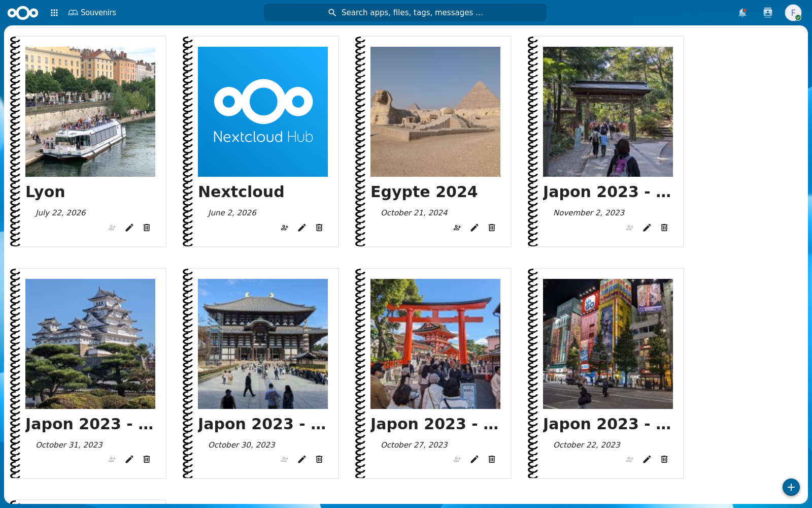Viewport: 812px width, 508px height.
Task: Edit the album dated October 27, 2023
Action: pos(475,459)
